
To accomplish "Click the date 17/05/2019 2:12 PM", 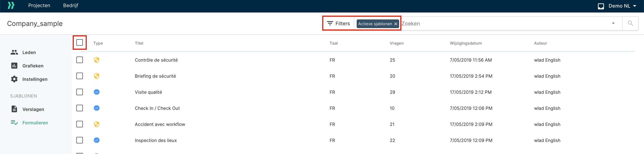I will pyautogui.click(x=470, y=92).
